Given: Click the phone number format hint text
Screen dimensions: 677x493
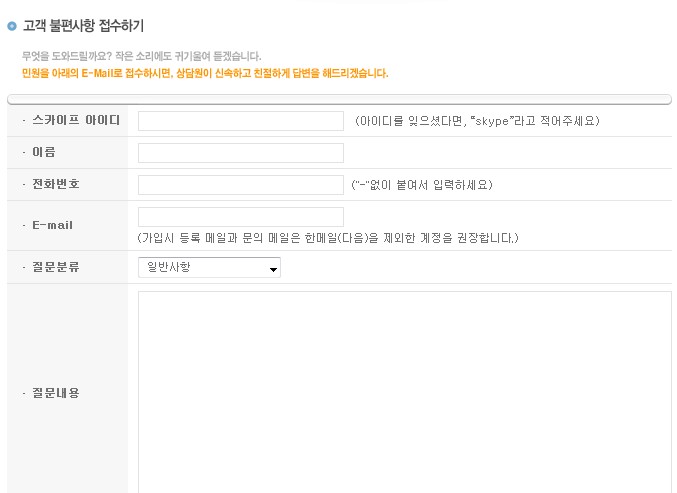Looking at the screenshot, I should (422, 185).
